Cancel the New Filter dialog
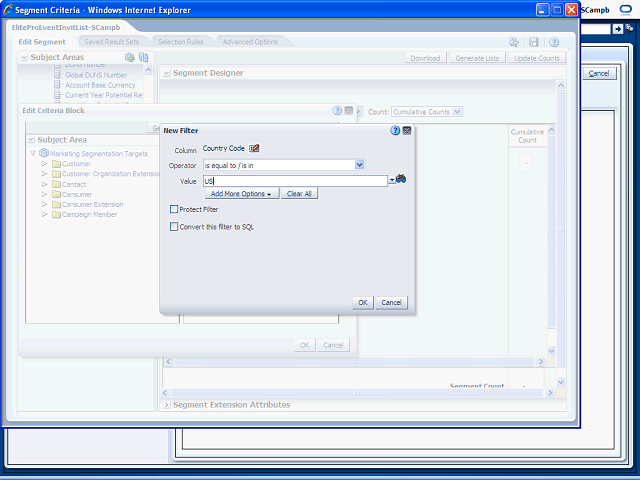Image resolution: width=640 pixels, height=480 pixels. 391,302
